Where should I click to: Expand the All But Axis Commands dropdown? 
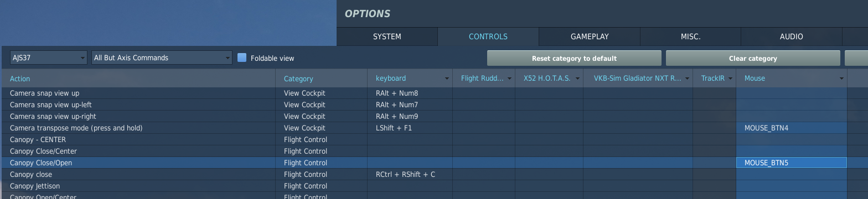click(162, 57)
